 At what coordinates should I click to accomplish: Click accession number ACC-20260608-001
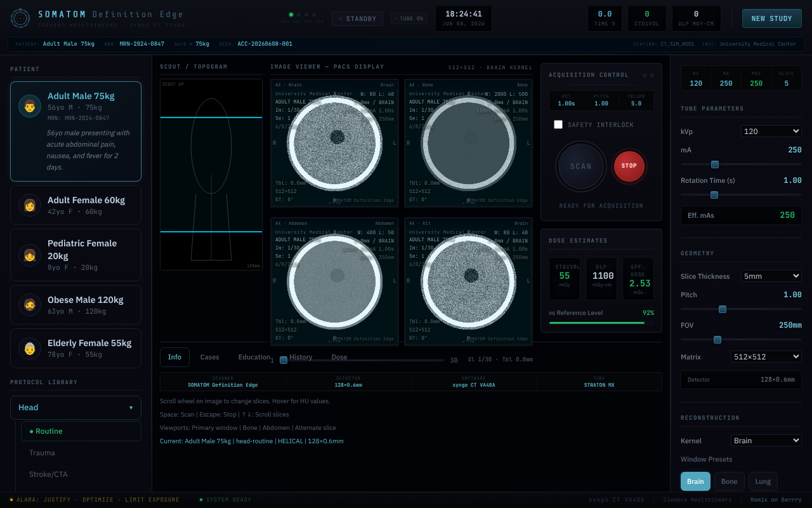265,44
